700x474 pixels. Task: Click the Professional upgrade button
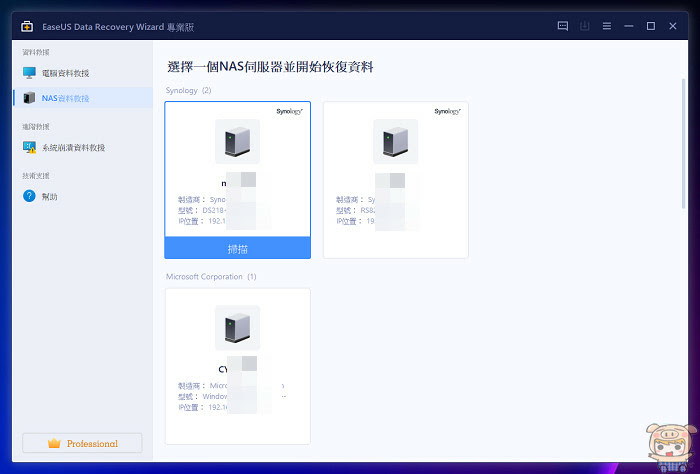point(82,443)
